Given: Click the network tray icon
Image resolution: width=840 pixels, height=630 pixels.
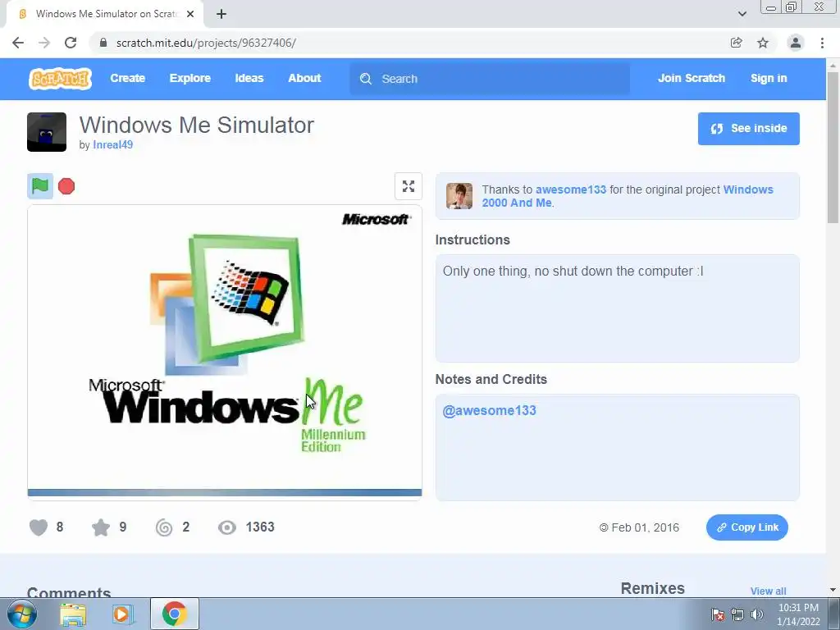Looking at the screenshot, I should pyautogui.click(x=737, y=614).
